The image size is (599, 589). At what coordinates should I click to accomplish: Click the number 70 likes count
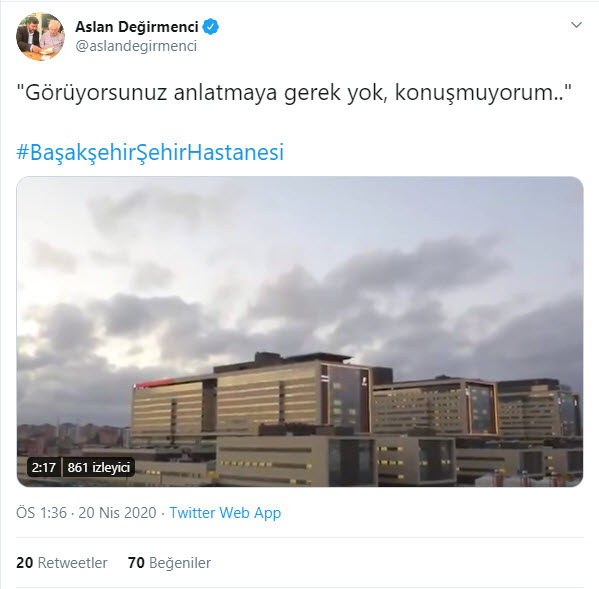point(136,563)
